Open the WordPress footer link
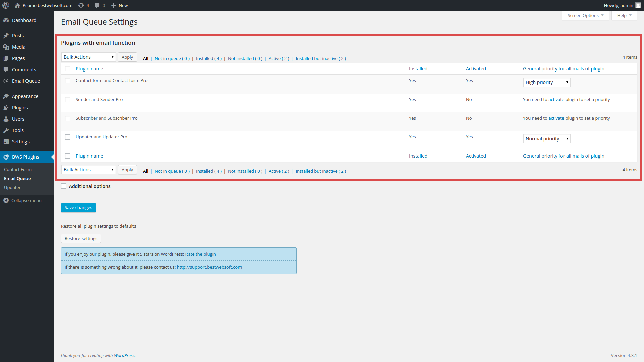The image size is (644, 362). pyautogui.click(x=124, y=355)
